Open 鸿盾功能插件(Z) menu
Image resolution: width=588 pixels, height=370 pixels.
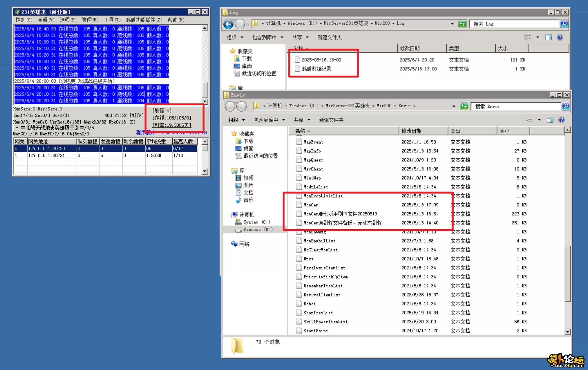click(x=144, y=20)
